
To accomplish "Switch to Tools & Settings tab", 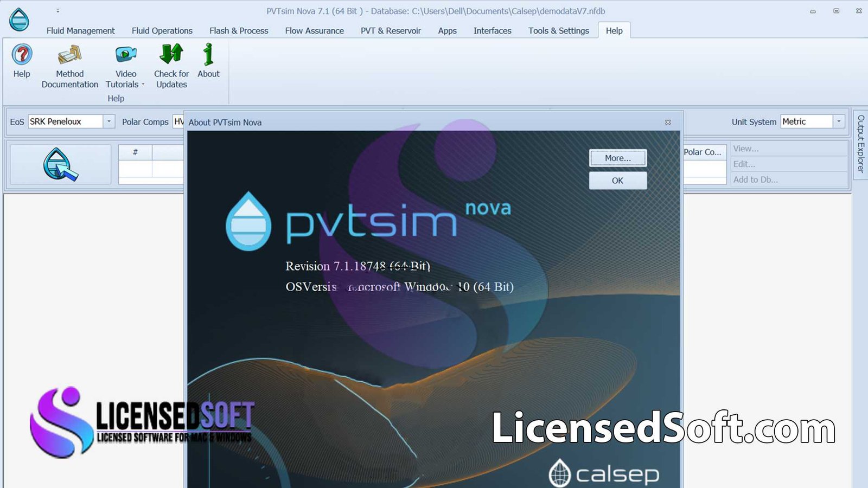I will coord(558,31).
